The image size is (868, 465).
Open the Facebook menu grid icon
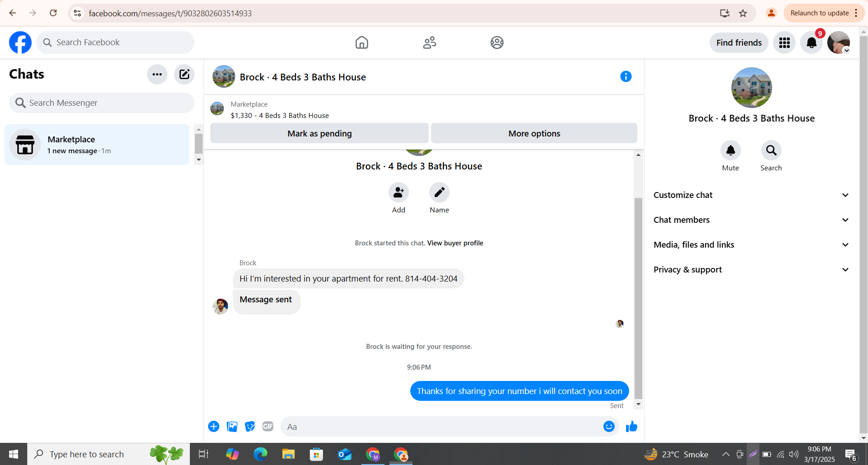(x=784, y=42)
